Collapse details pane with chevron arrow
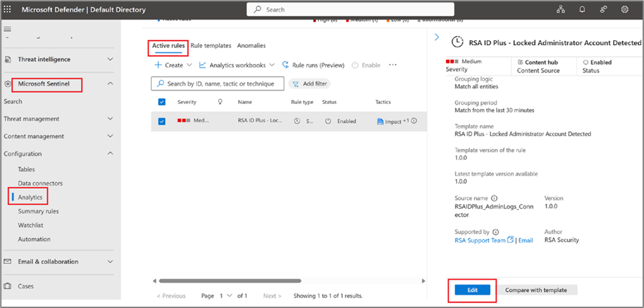 pyautogui.click(x=437, y=38)
